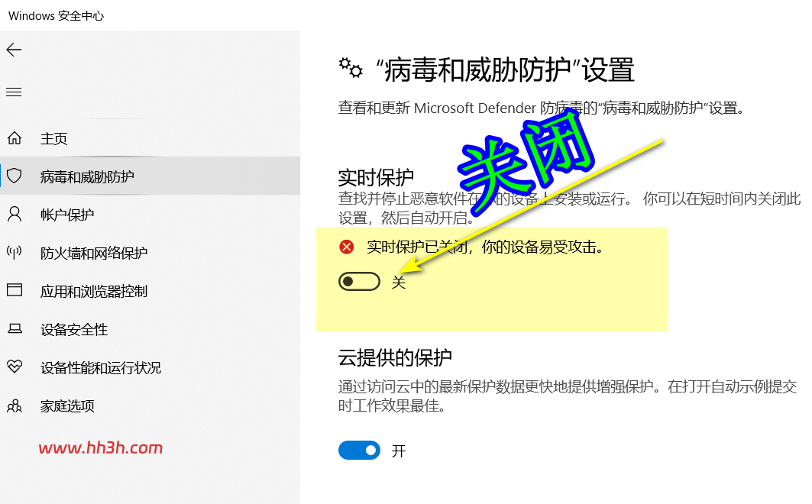Click the heart icon for 设备性能和运行状况

point(15,367)
